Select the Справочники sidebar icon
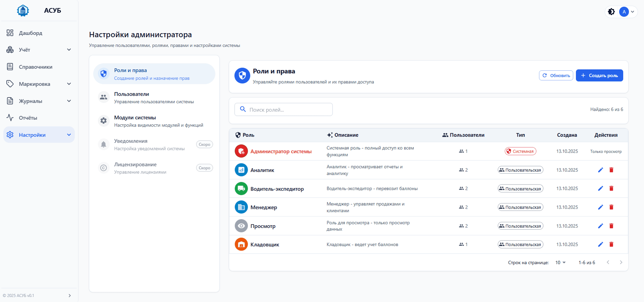 pyautogui.click(x=10, y=67)
